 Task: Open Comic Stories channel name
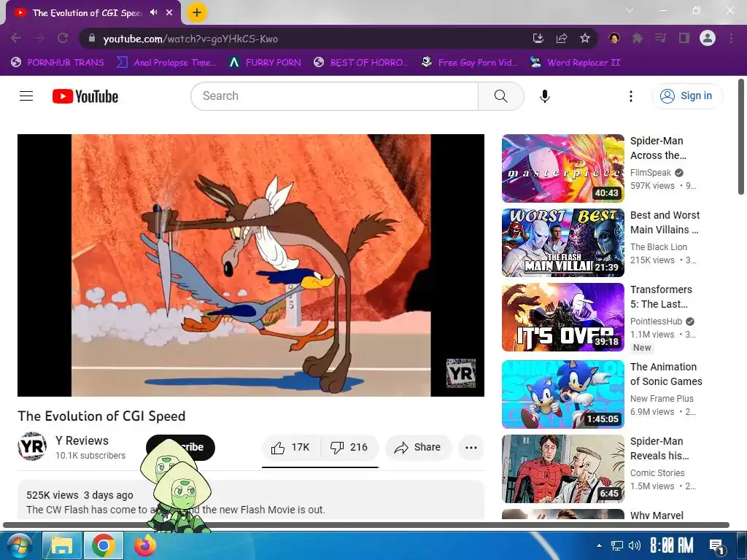(x=657, y=472)
